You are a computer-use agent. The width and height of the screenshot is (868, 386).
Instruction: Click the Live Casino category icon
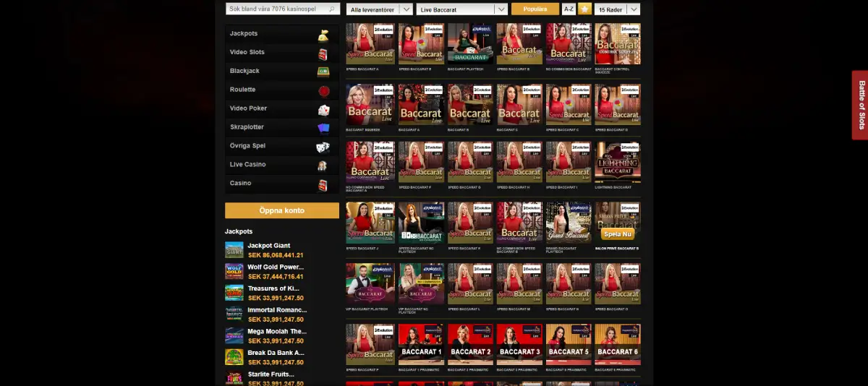(x=323, y=166)
